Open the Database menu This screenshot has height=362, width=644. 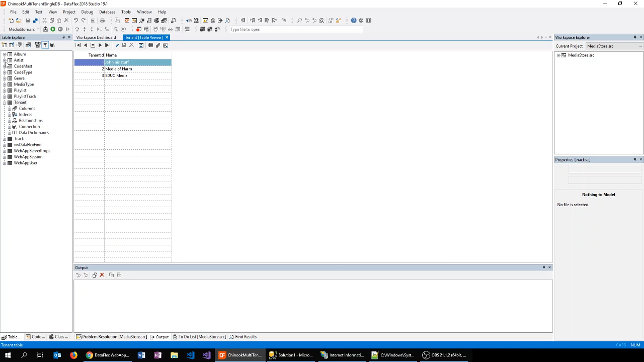coord(107,12)
